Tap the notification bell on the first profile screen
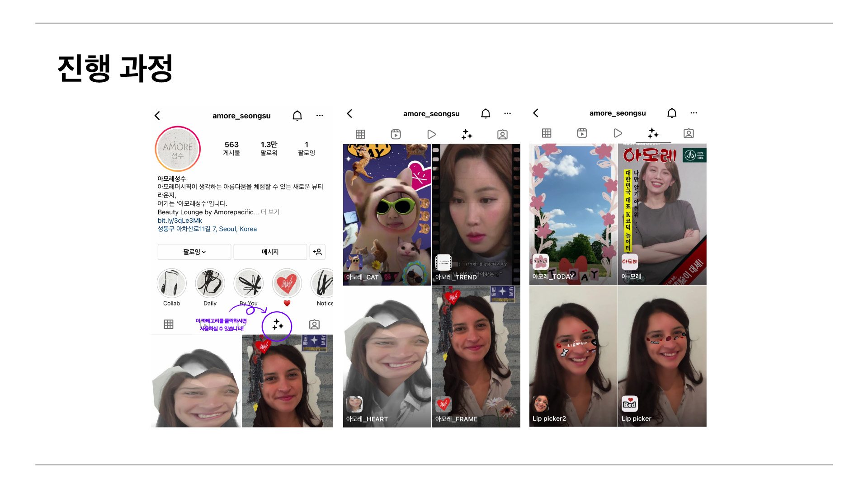 (x=297, y=116)
